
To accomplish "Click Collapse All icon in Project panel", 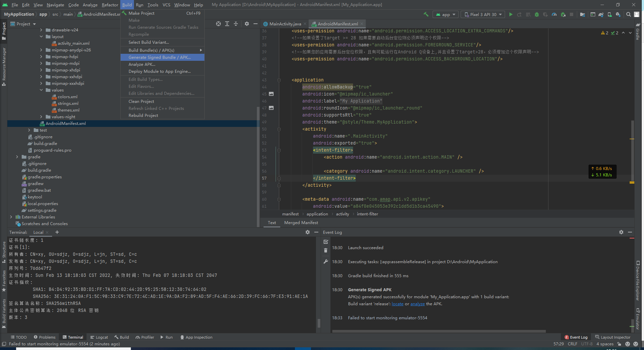I will (x=236, y=24).
